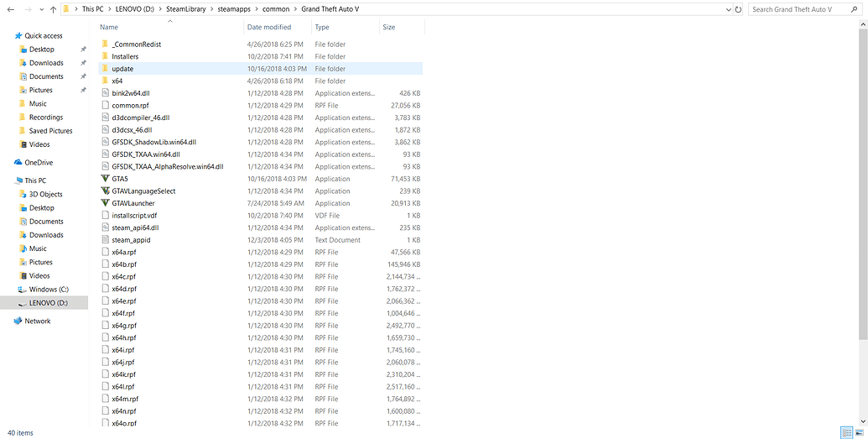Switch to Details view layout
Screen dimensions: 868x439
coord(846,432)
